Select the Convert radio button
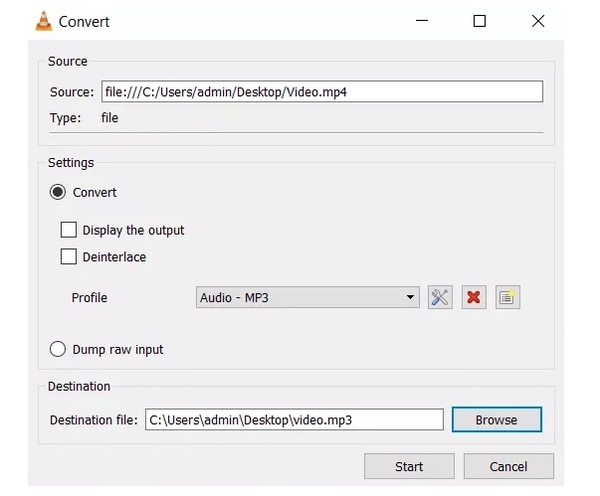The width and height of the screenshot is (600, 496). 58,192
